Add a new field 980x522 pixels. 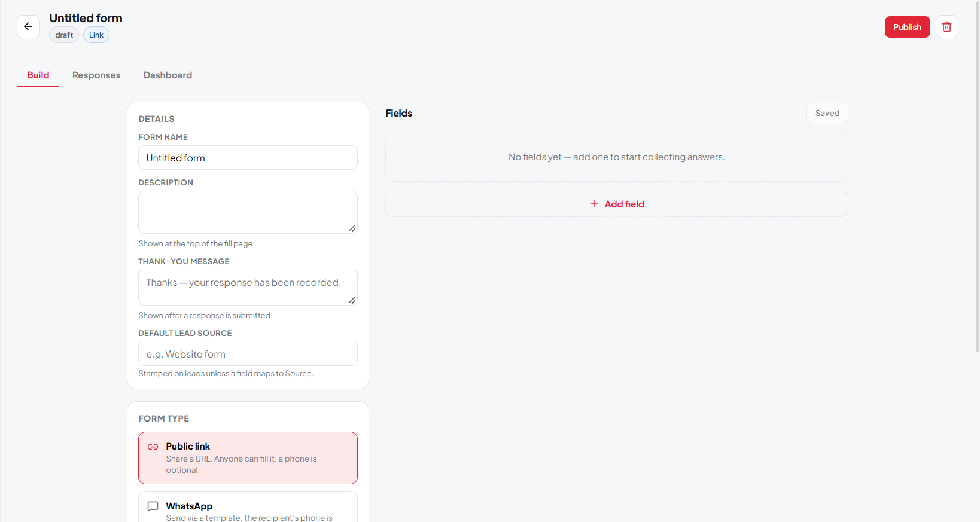click(617, 204)
